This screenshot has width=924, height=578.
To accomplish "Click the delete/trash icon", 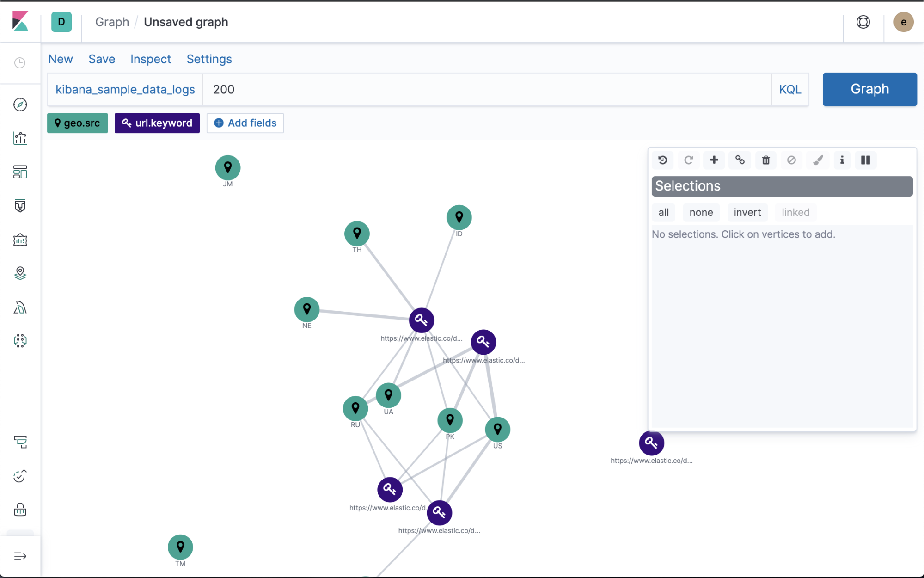I will click(x=765, y=160).
